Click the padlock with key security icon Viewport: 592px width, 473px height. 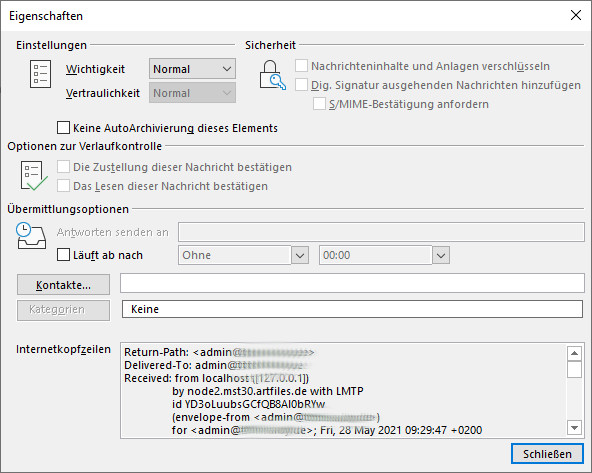coord(272,75)
